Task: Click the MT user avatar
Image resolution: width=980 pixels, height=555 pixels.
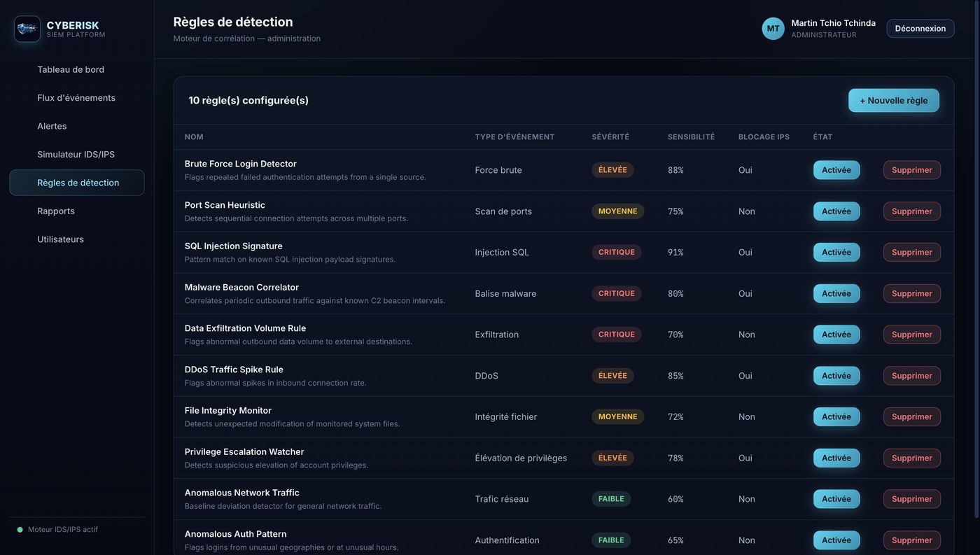Action: point(773,29)
